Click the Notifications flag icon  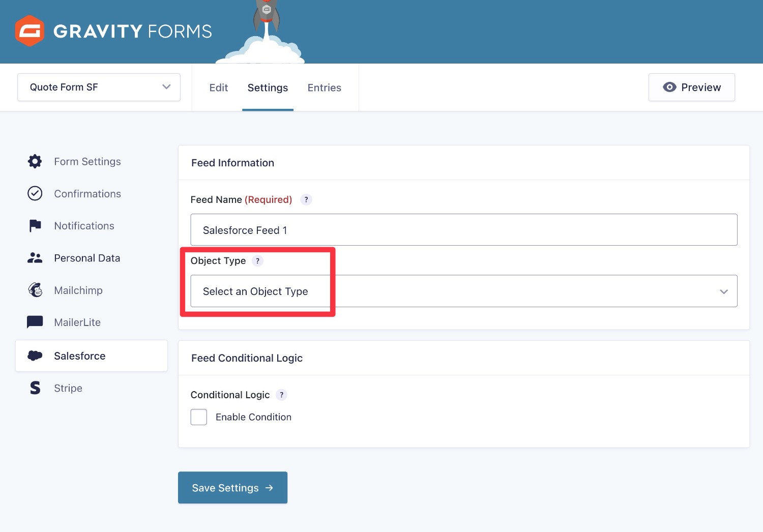(35, 225)
